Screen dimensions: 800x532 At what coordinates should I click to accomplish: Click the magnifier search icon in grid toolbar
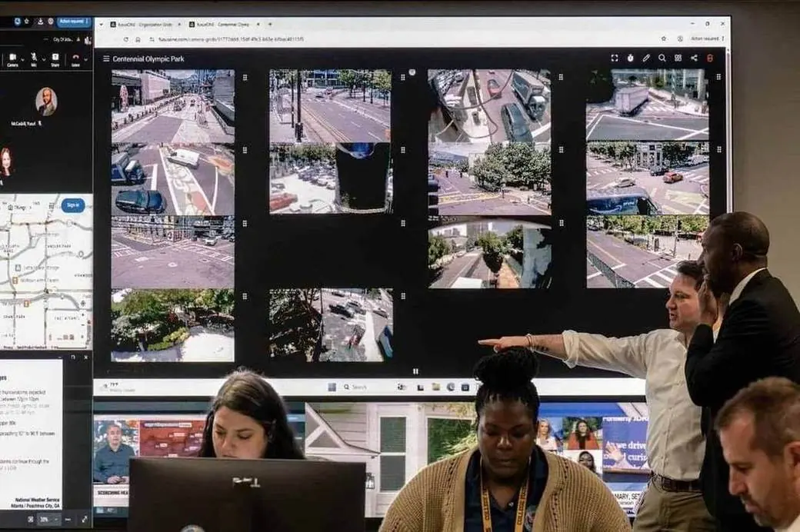point(662,58)
